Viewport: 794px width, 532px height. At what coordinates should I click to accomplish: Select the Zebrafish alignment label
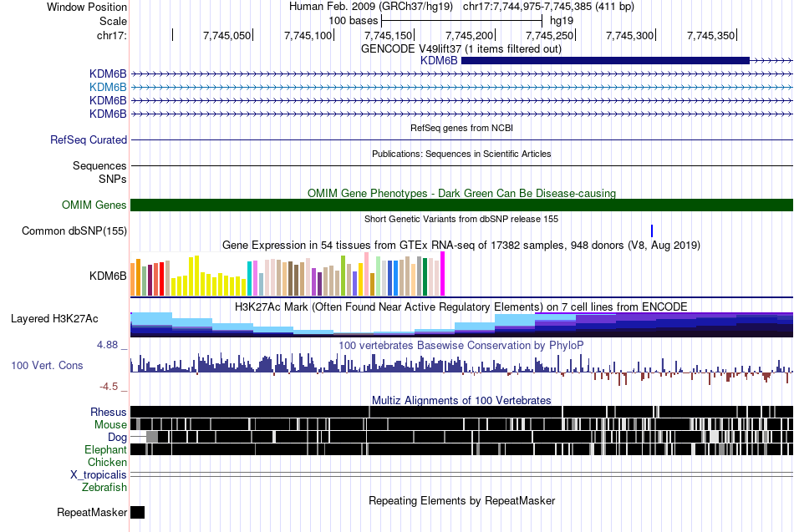(104, 488)
